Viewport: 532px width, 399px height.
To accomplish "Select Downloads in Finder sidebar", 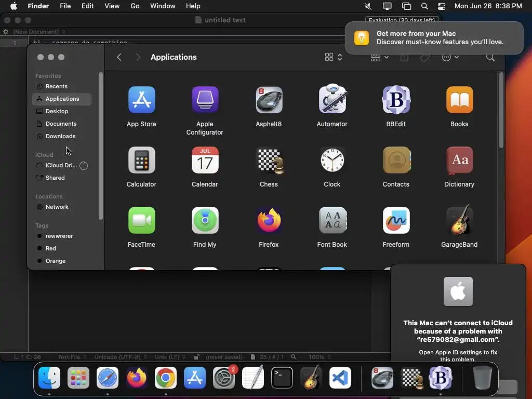I will coord(62,137).
